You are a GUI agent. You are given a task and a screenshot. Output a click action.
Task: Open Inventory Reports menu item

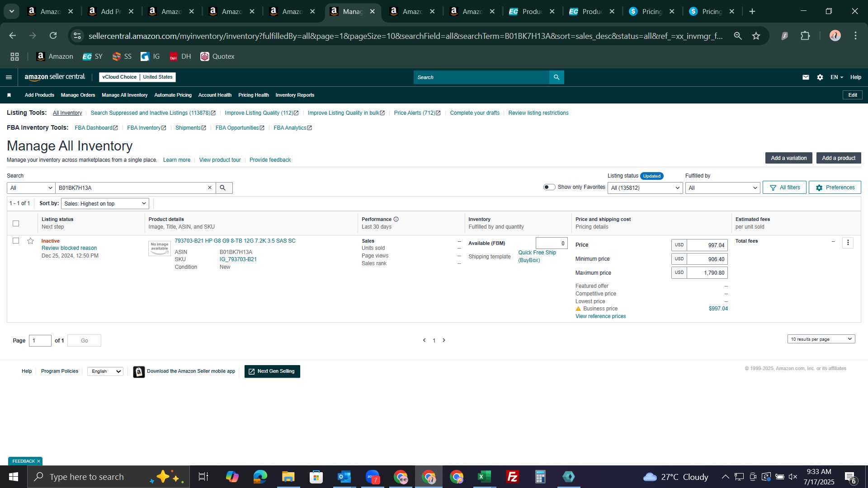coord(295,95)
